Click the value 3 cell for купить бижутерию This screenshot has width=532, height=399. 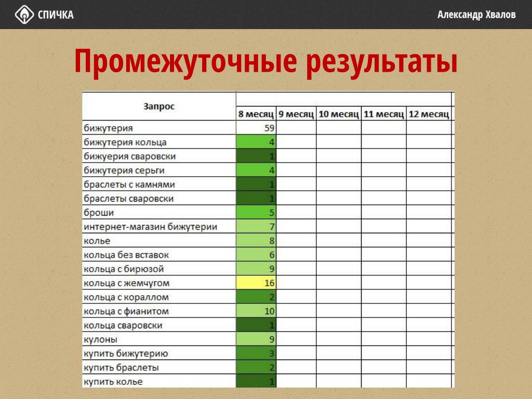tap(256, 353)
